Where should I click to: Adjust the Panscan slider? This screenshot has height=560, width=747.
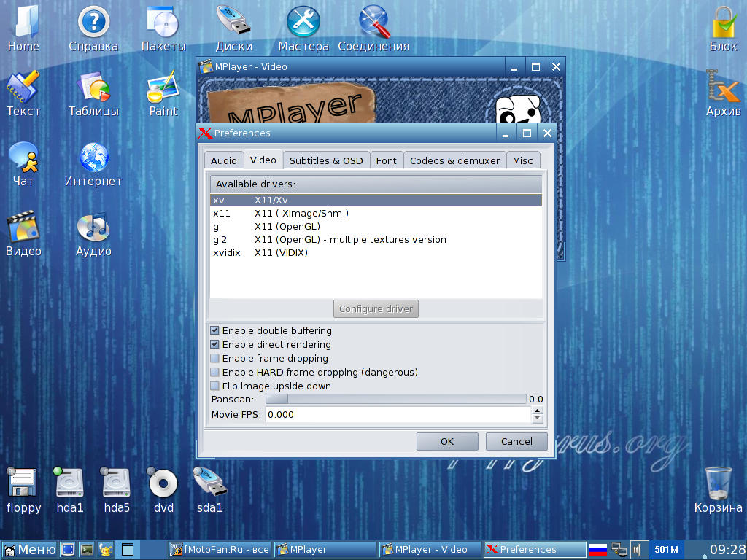pyautogui.click(x=396, y=399)
